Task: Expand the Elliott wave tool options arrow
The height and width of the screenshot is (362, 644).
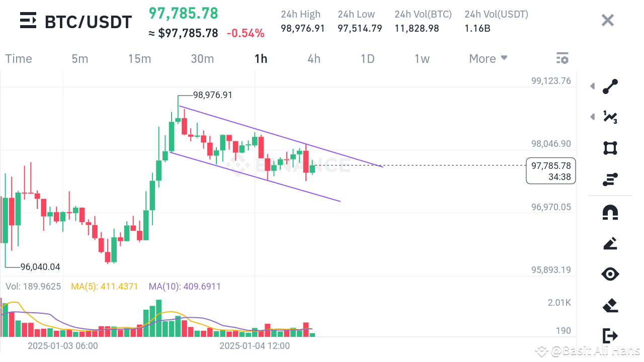Action: coord(592,117)
